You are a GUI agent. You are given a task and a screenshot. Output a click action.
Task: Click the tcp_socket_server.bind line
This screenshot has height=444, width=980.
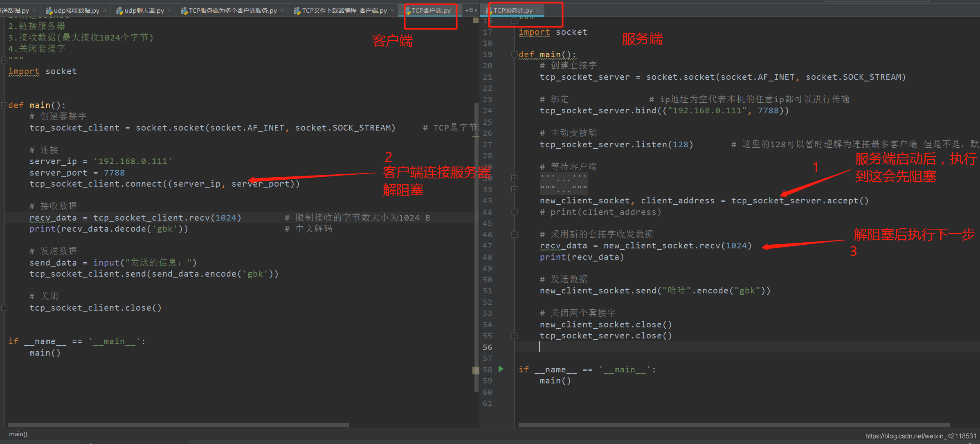pyautogui.click(x=664, y=110)
